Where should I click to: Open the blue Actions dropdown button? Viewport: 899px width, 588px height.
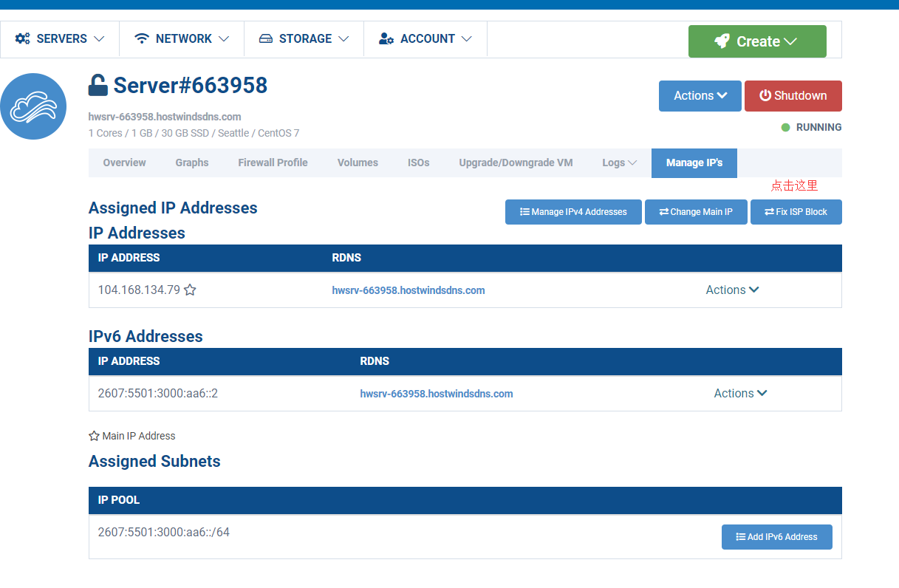700,96
